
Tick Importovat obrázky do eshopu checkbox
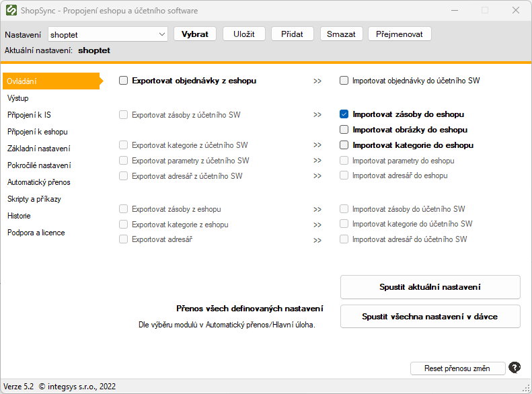344,130
